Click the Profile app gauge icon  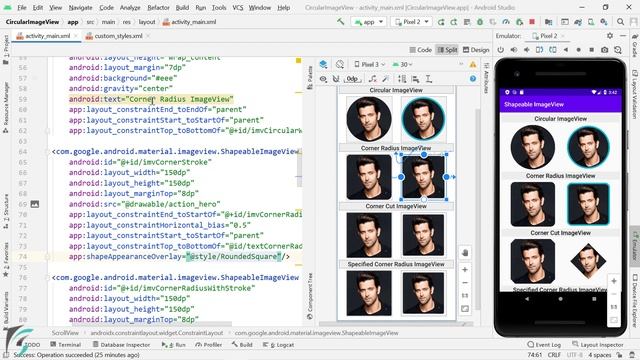(506, 22)
